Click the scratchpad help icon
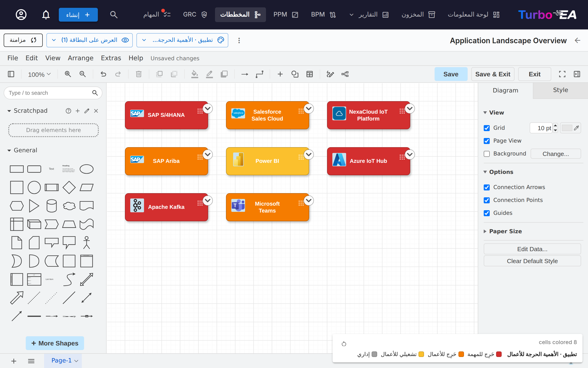The height and width of the screenshot is (368, 588). point(68,111)
